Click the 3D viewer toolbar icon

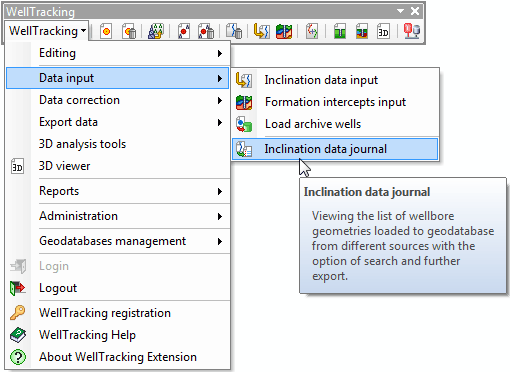[383, 32]
